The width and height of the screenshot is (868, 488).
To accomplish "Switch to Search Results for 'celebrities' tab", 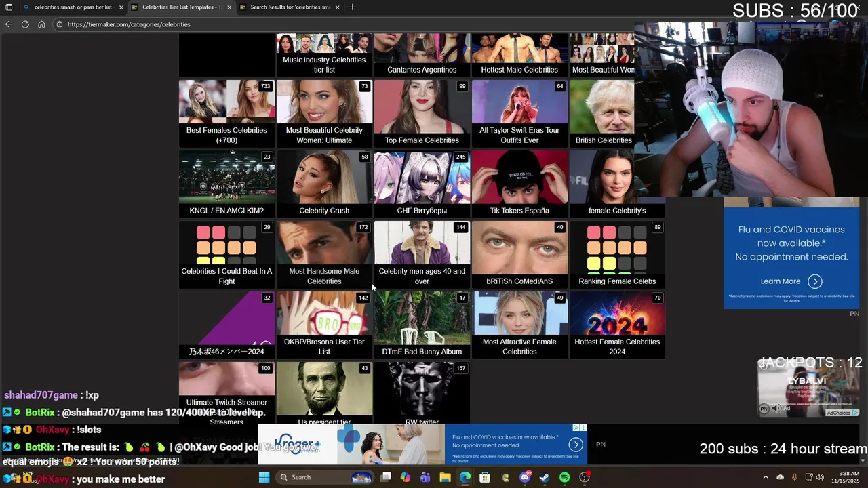I will pos(290,7).
